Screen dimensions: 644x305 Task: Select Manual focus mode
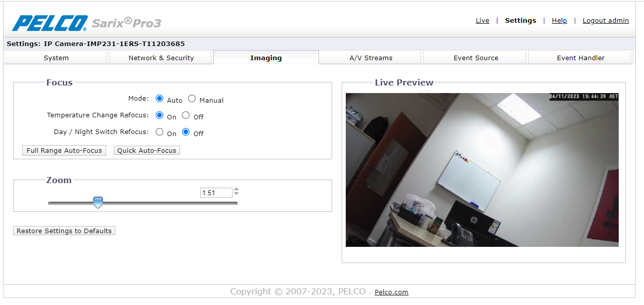[192, 99]
